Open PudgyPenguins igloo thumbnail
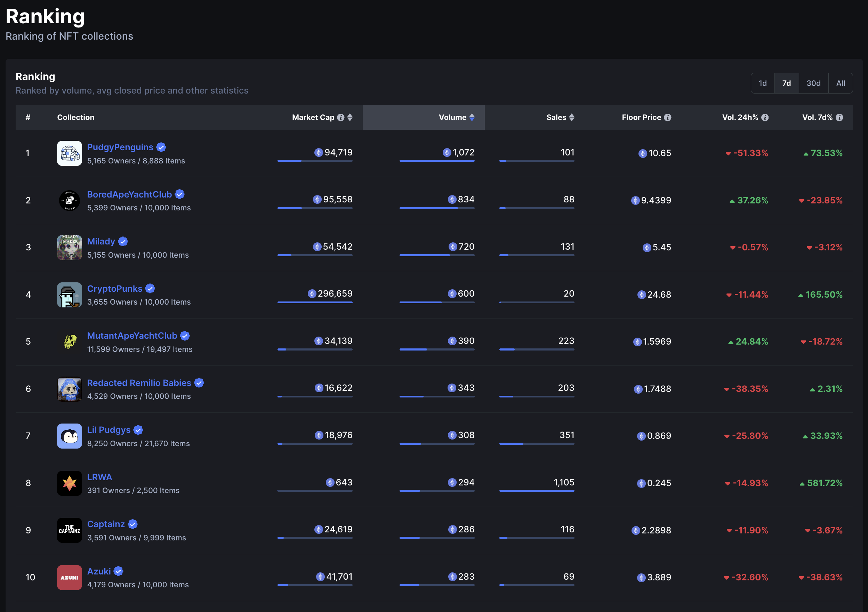868x612 pixels. click(x=70, y=153)
